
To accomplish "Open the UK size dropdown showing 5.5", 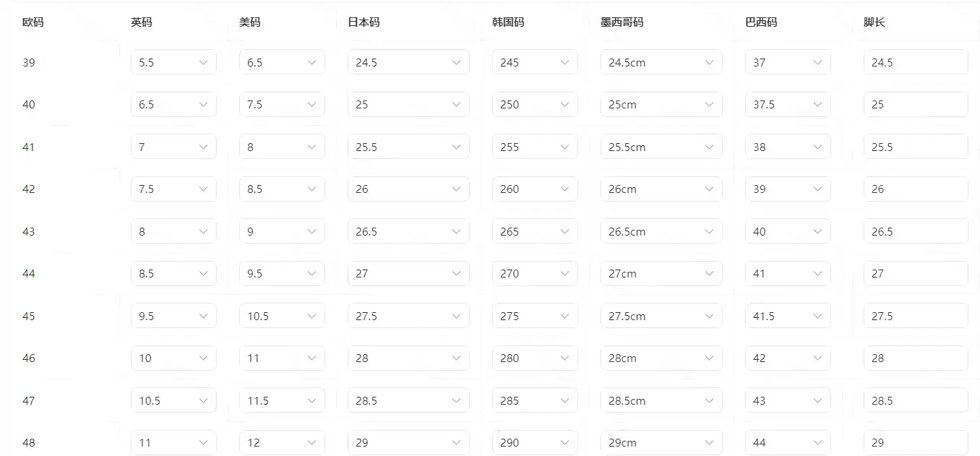I will 173,62.
